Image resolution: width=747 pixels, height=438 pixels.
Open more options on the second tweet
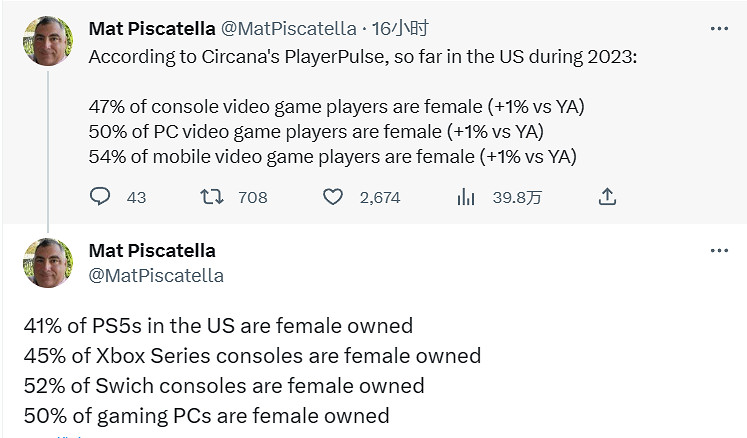click(719, 250)
